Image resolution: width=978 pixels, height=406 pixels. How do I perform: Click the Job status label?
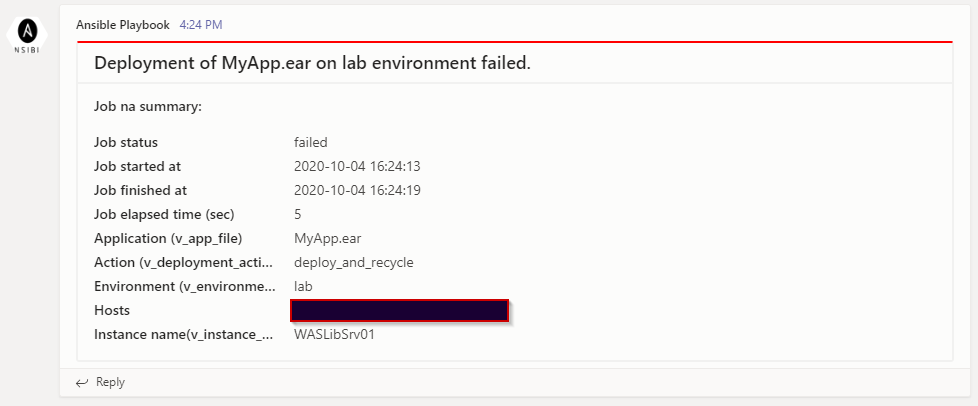(126, 142)
